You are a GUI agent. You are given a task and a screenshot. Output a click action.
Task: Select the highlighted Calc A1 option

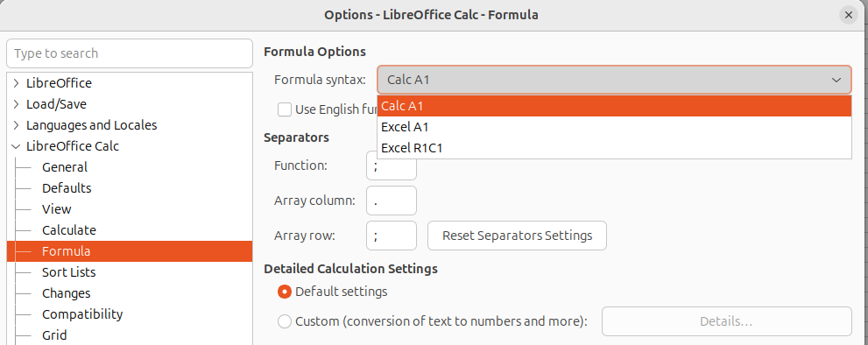pyautogui.click(x=614, y=106)
